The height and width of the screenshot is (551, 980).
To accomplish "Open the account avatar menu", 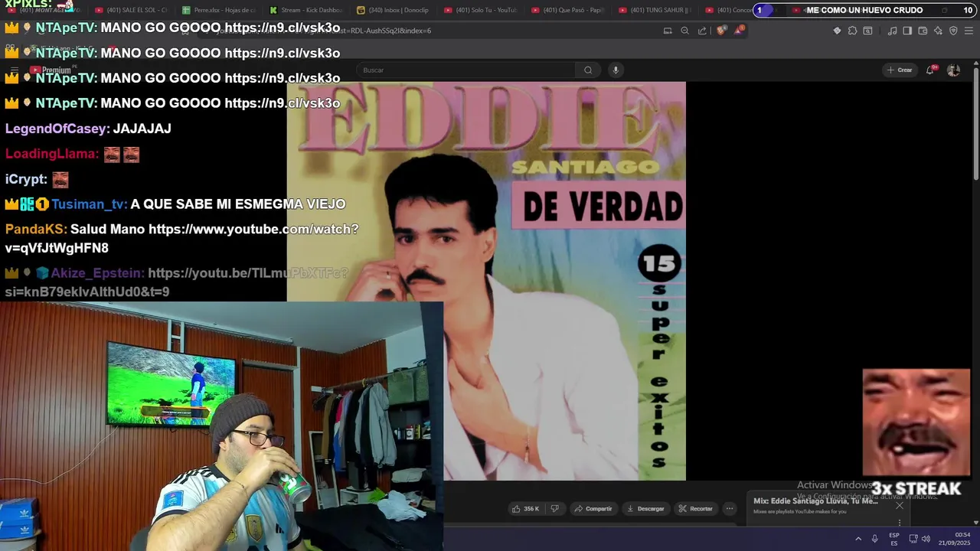I will [953, 70].
